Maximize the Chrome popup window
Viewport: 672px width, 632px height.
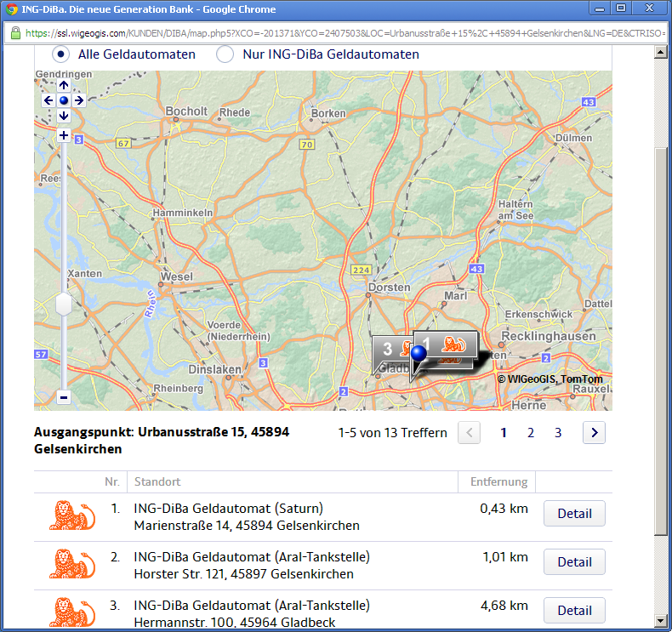pos(621,8)
